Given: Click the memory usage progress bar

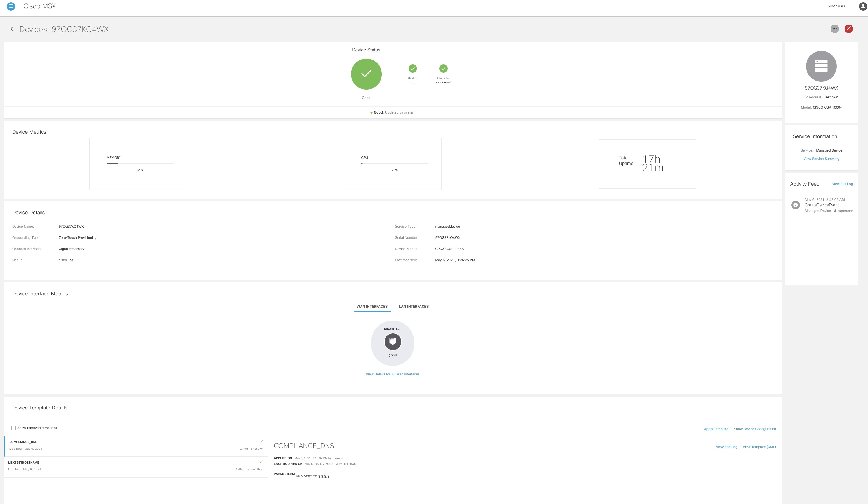Looking at the screenshot, I should pyautogui.click(x=140, y=164).
